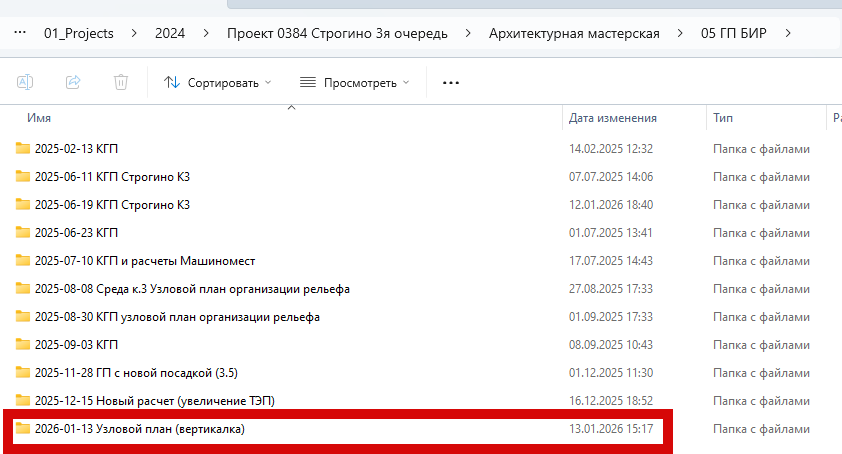Click folder icon of 2026-01-13 Узловой план

click(x=23, y=428)
